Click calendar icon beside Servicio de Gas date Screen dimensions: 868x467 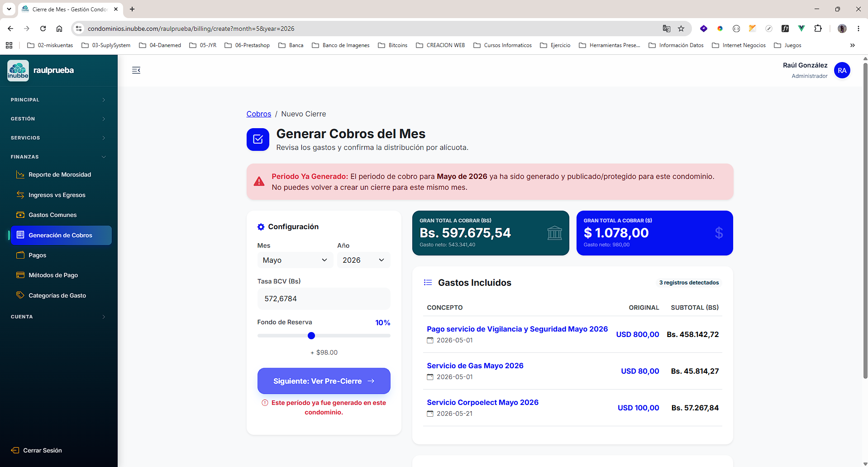[430, 377]
